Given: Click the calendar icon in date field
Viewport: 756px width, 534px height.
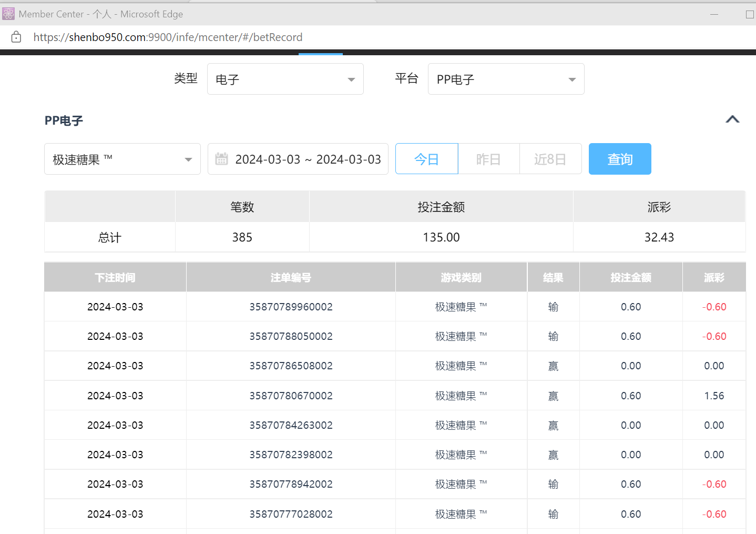Looking at the screenshot, I should click(x=222, y=159).
